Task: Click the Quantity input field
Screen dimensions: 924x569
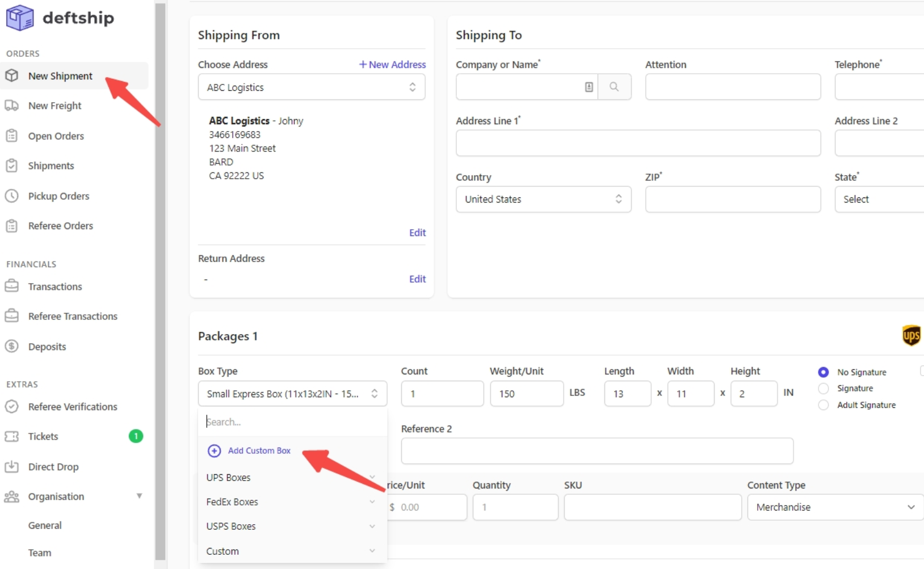Action: (515, 507)
